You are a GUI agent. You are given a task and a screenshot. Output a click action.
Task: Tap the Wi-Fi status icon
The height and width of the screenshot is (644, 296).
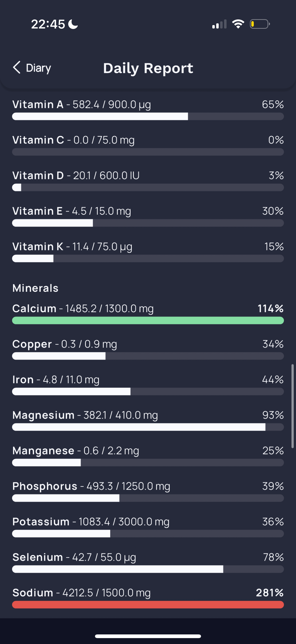[238, 24]
